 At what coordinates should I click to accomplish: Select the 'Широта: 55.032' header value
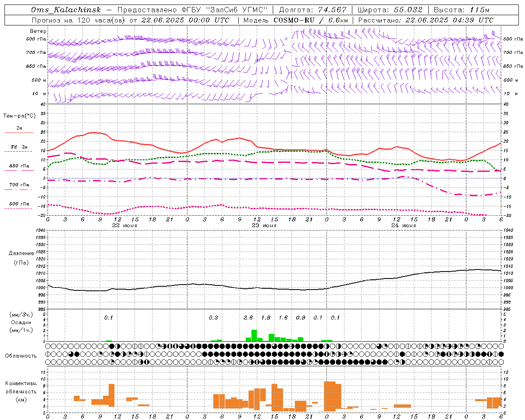coord(390,10)
